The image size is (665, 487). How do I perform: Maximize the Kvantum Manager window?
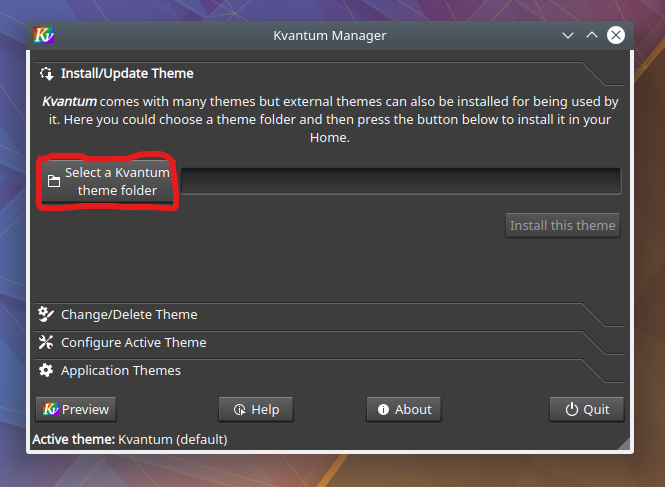pyautogui.click(x=592, y=35)
